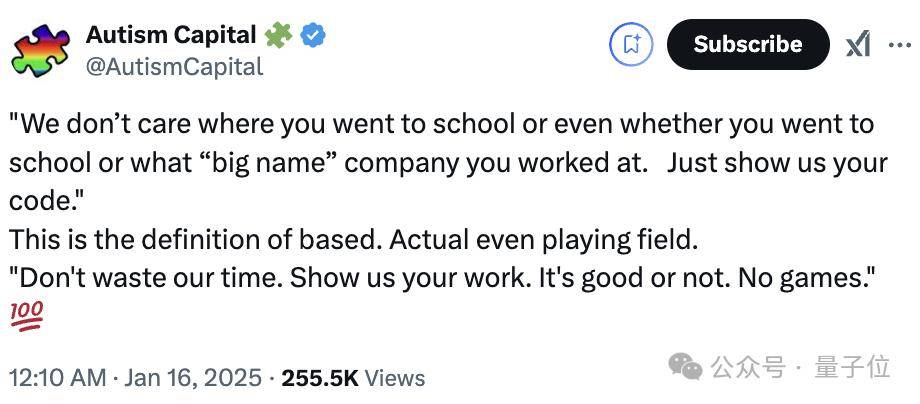Click the "This is the definition of based" line
Screen dimensions: 920x404
point(353,240)
